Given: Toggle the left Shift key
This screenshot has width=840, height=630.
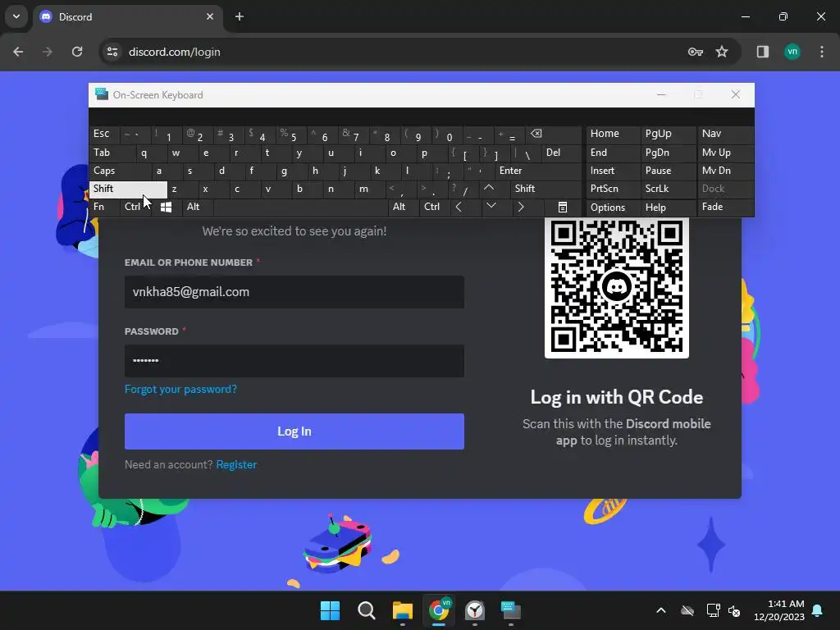Looking at the screenshot, I should coord(128,189).
